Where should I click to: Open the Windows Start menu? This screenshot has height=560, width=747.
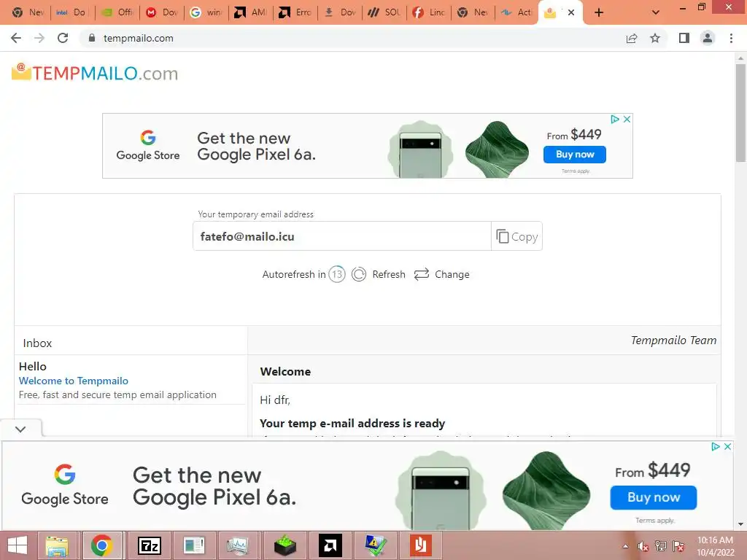(18, 545)
